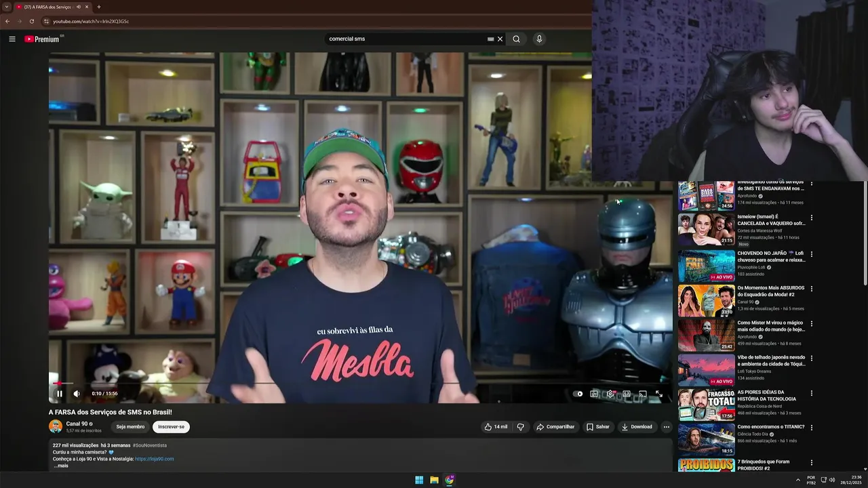Dislike the video
Screen dimensions: 868x488
coord(521,427)
